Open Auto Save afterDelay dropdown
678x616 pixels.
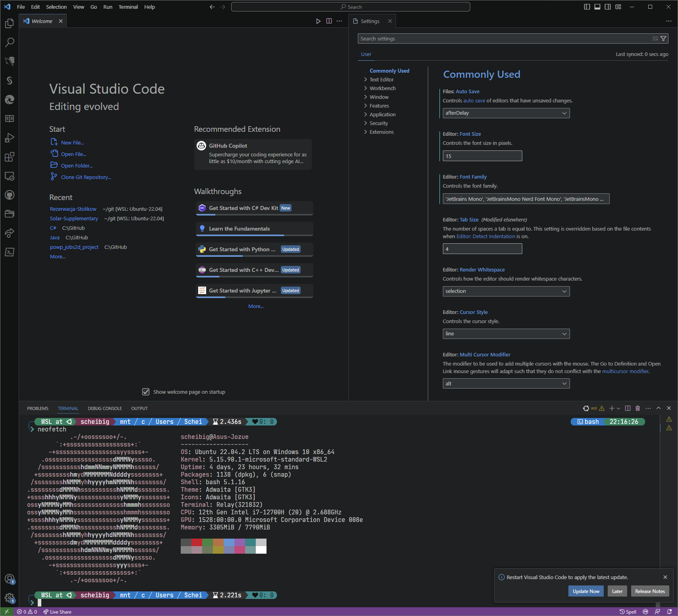point(506,113)
